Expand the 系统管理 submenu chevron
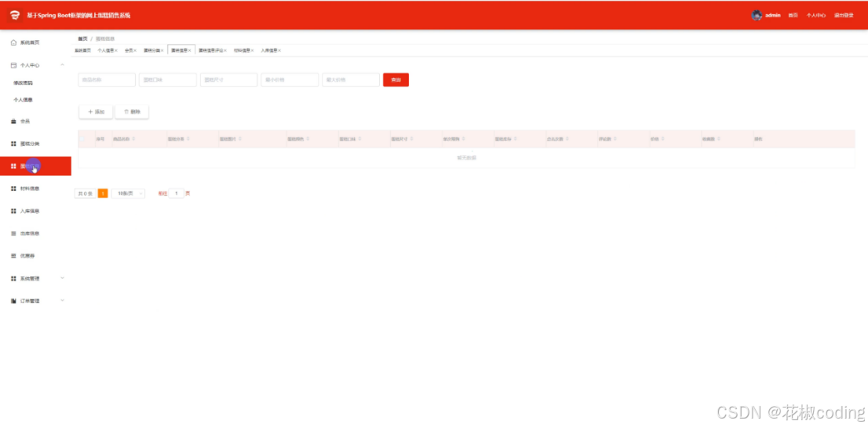The width and height of the screenshot is (868, 428). 62,278
